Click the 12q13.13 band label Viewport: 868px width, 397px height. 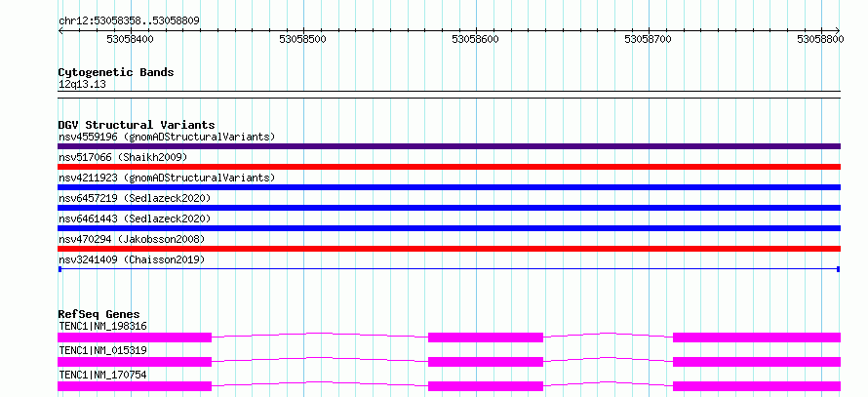82,85
